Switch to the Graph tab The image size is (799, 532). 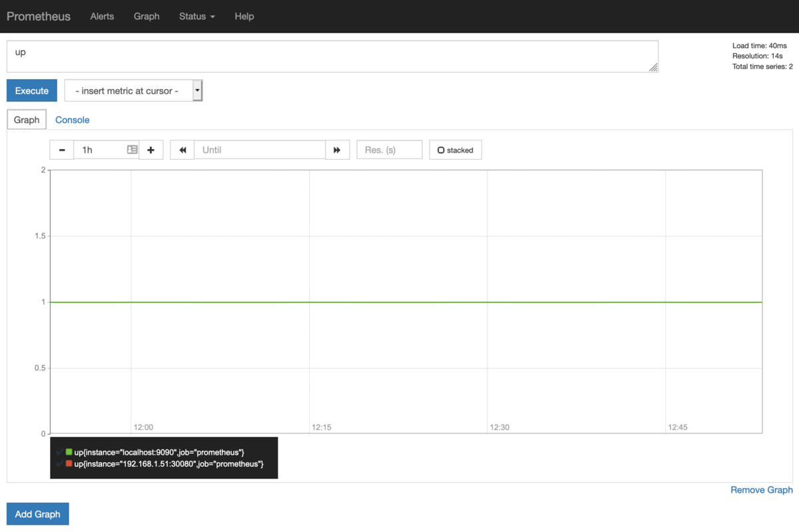click(x=27, y=120)
